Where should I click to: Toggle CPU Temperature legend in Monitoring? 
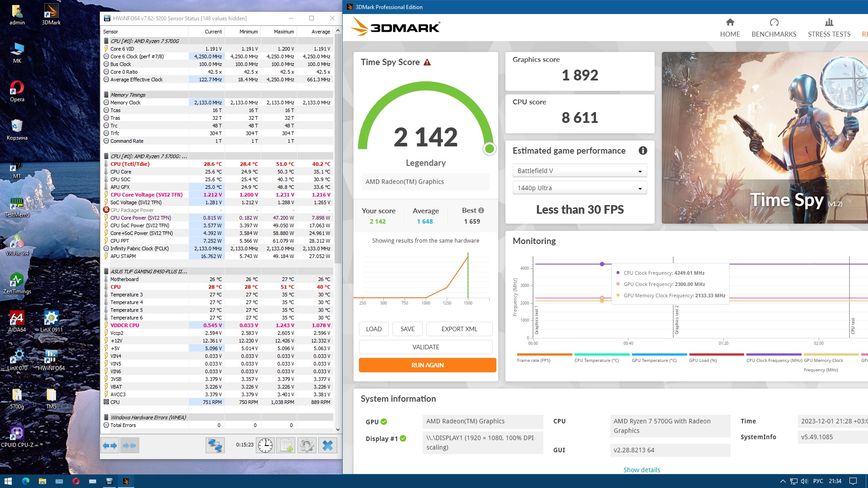[596, 360]
